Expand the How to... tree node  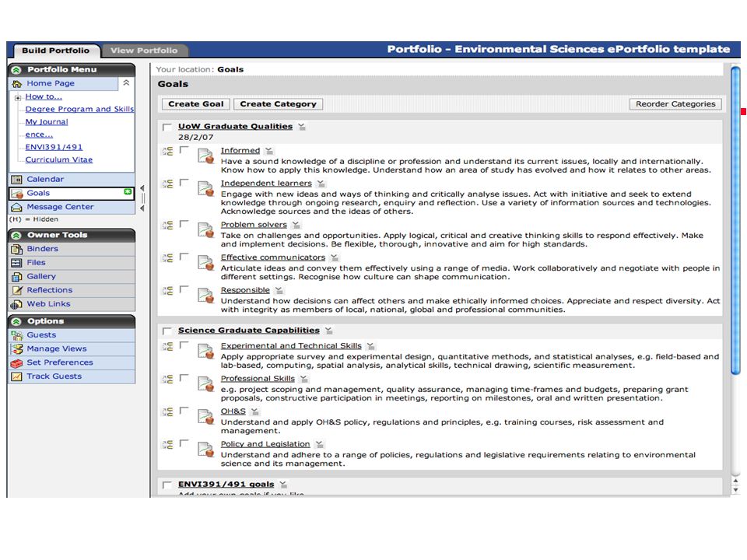(x=18, y=98)
